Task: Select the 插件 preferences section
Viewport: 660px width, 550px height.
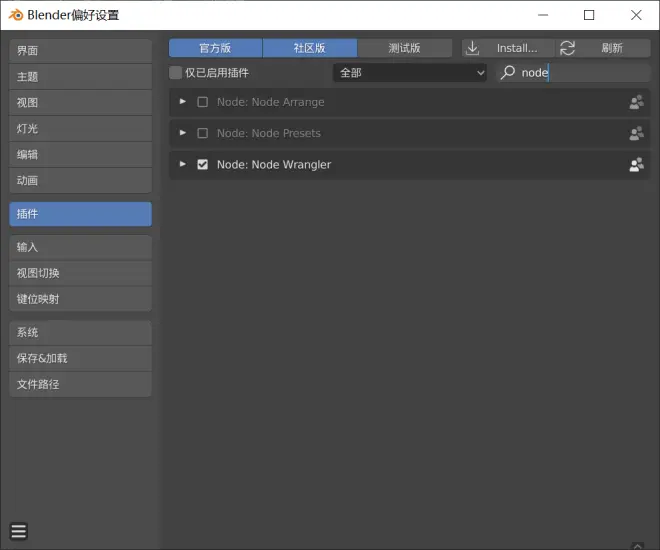Action: tap(80, 214)
